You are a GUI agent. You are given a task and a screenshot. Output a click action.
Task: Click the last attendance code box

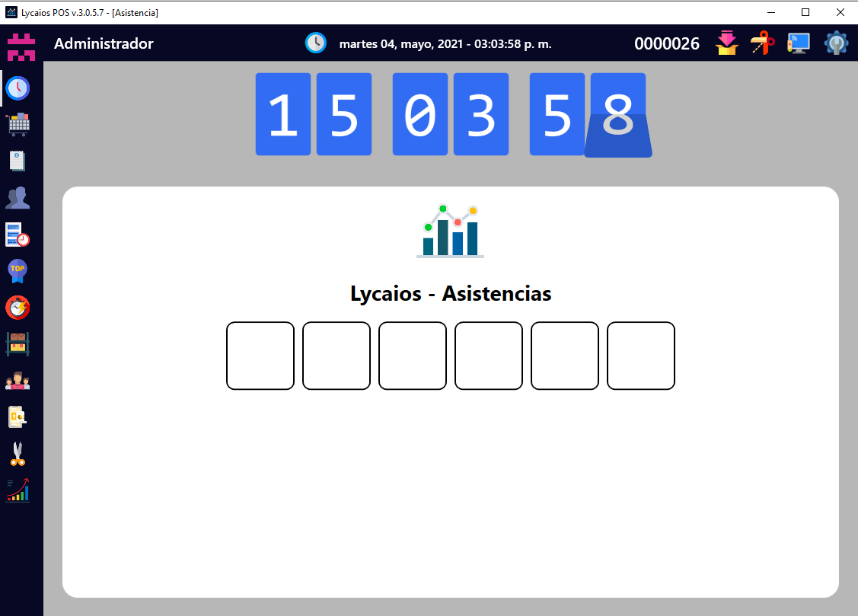pos(641,356)
